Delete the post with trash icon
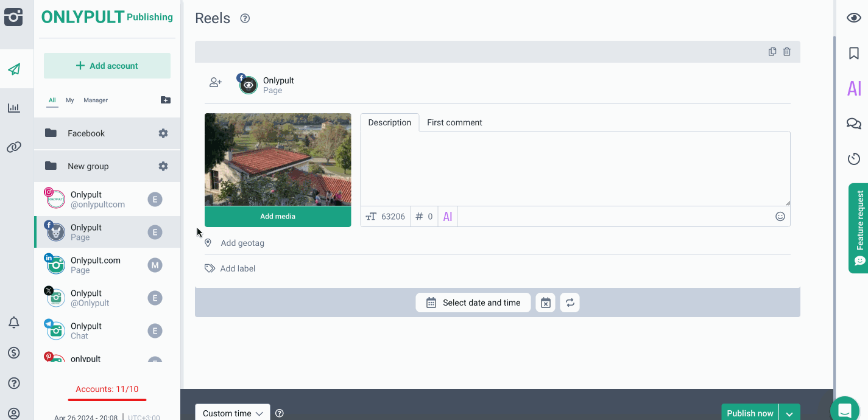Screen dimensions: 868x420 point(787,52)
